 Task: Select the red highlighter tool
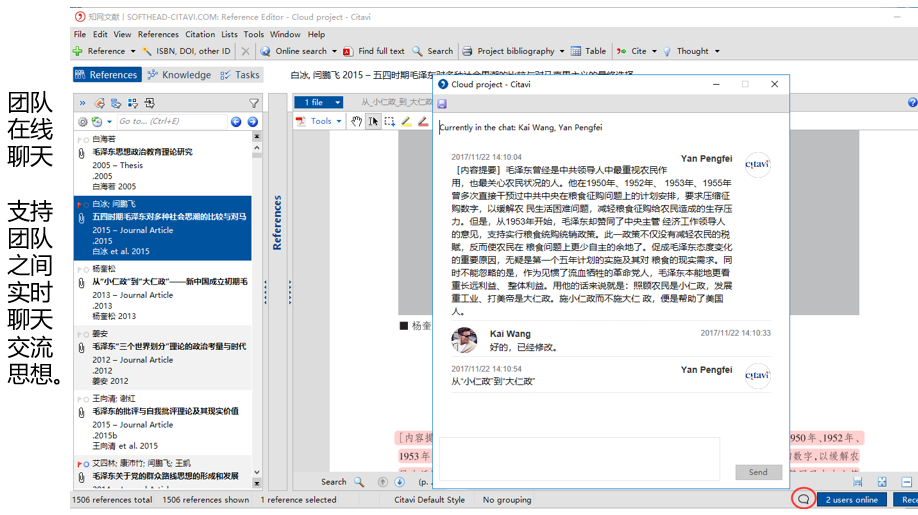(x=423, y=121)
